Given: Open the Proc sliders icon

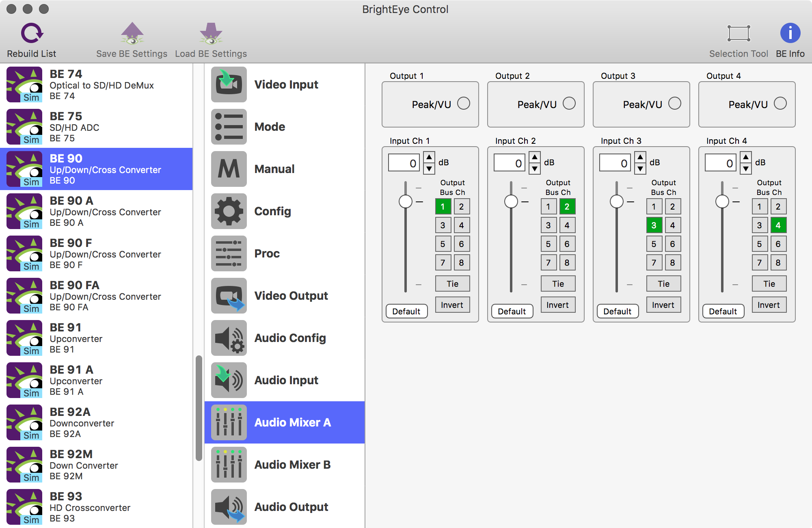Looking at the screenshot, I should pyautogui.click(x=229, y=253).
